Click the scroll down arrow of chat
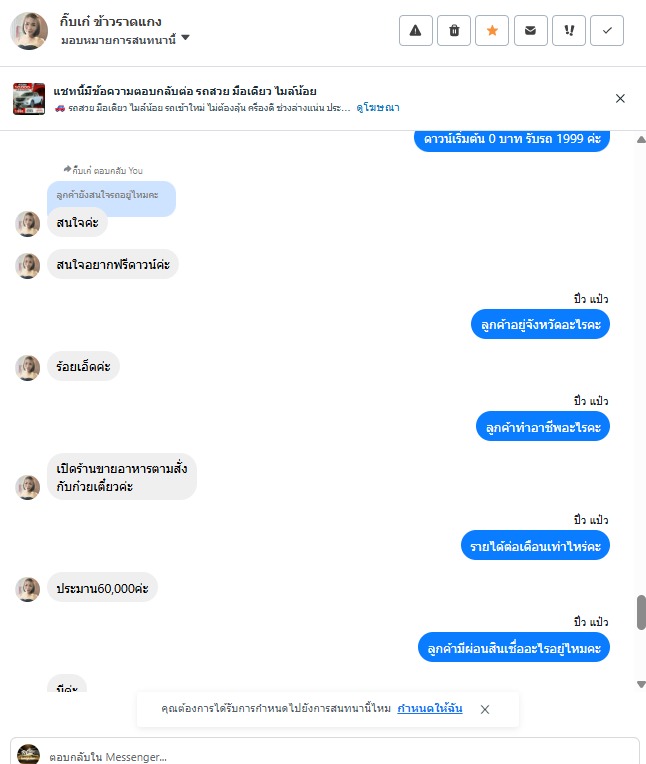Screen dimensions: 646x764 coord(641,684)
